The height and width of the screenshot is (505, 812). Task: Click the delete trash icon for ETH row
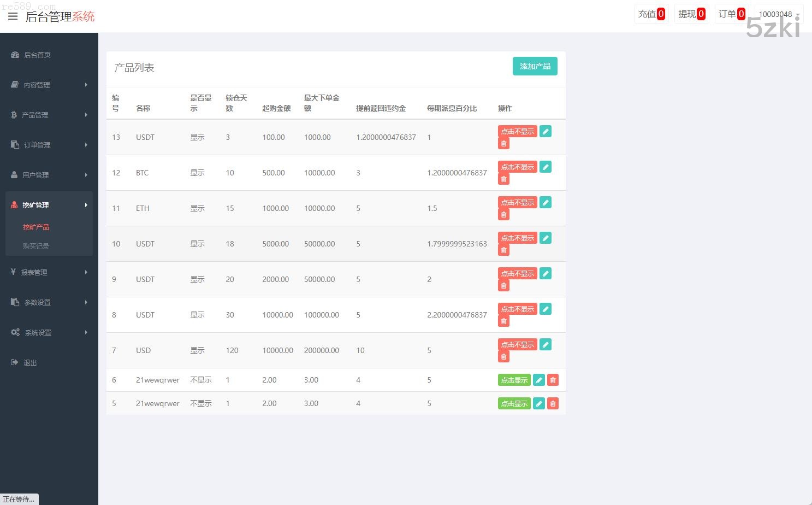point(503,215)
